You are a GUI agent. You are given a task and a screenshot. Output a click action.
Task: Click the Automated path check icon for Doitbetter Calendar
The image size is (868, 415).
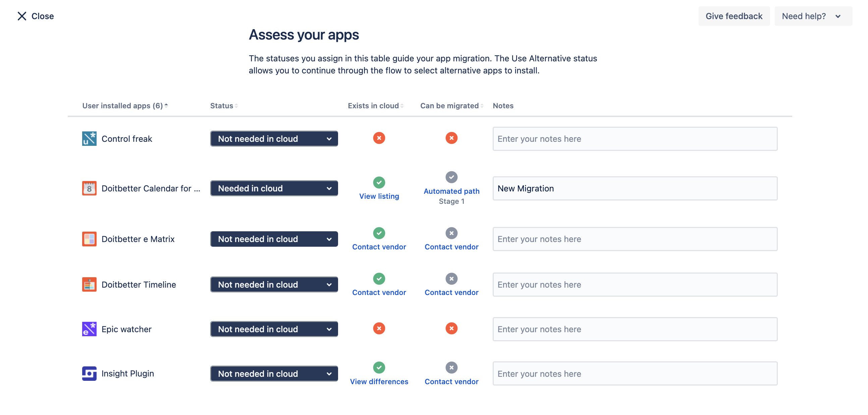click(451, 177)
